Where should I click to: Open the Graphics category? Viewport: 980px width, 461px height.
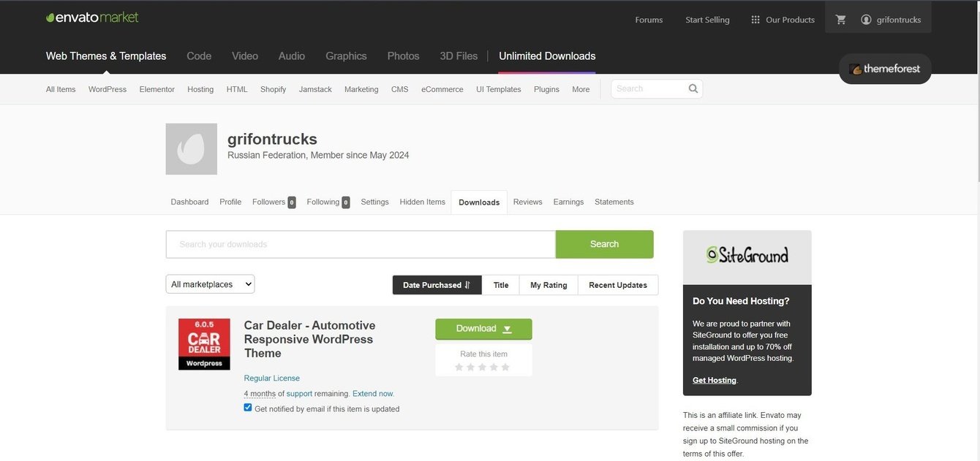click(346, 56)
